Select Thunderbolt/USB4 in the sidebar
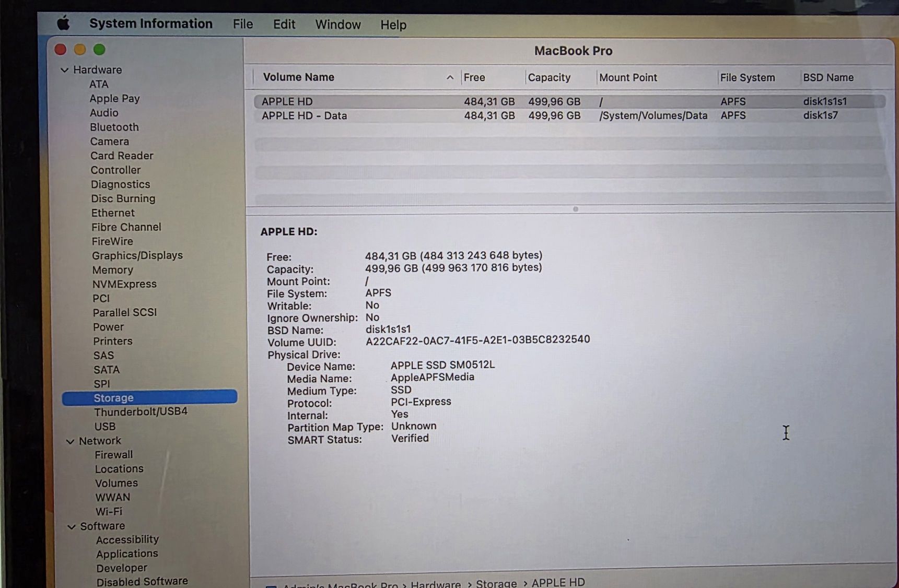The height and width of the screenshot is (588, 899). (141, 411)
